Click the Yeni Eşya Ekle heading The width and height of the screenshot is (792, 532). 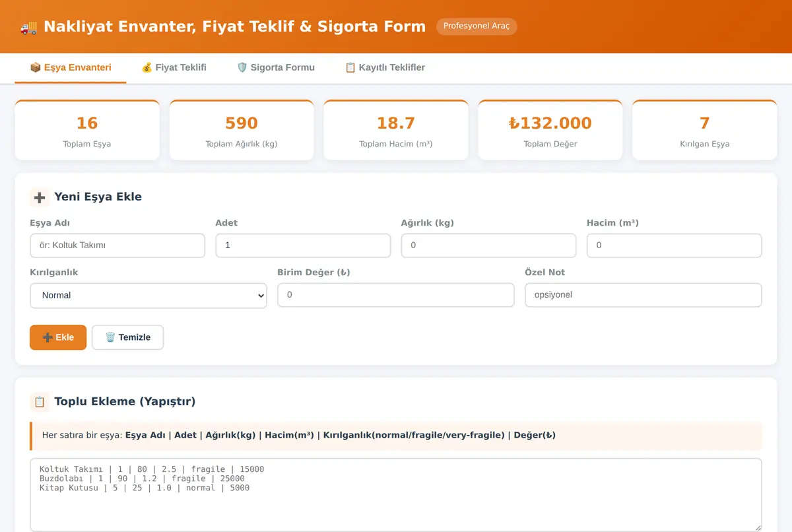click(x=98, y=197)
